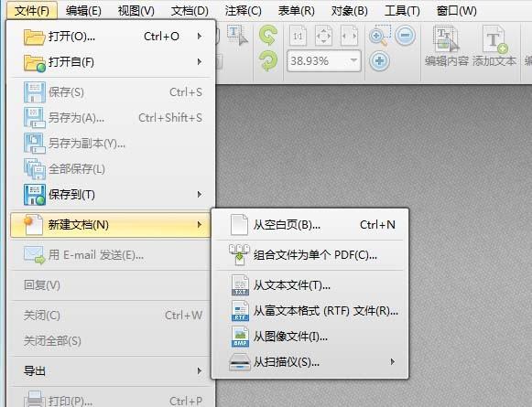Click the 38.93% zoom level field
Screen dimensions: 532x407
[323, 61]
